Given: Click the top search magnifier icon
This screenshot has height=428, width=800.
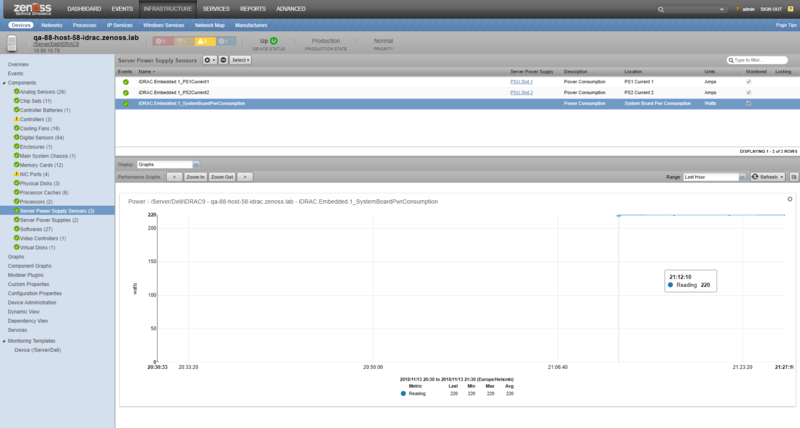Looking at the screenshot, I should pyautogui.click(x=661, y=9).
